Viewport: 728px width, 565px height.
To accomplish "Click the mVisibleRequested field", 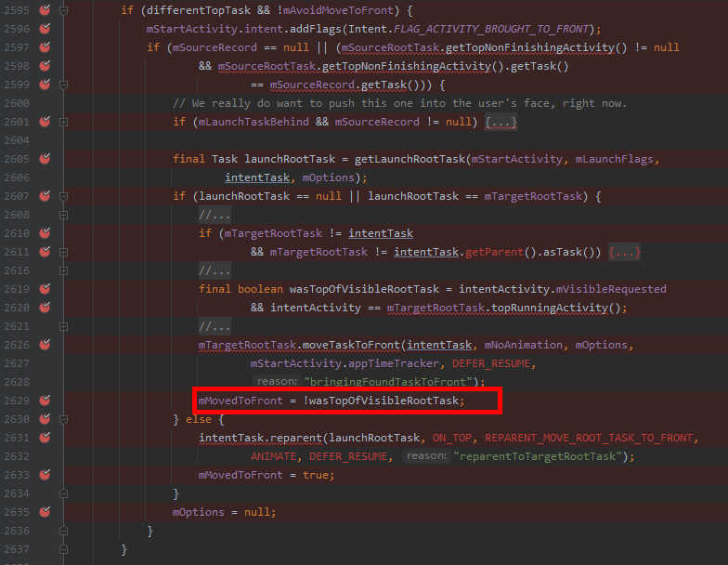I will (611, 289).
